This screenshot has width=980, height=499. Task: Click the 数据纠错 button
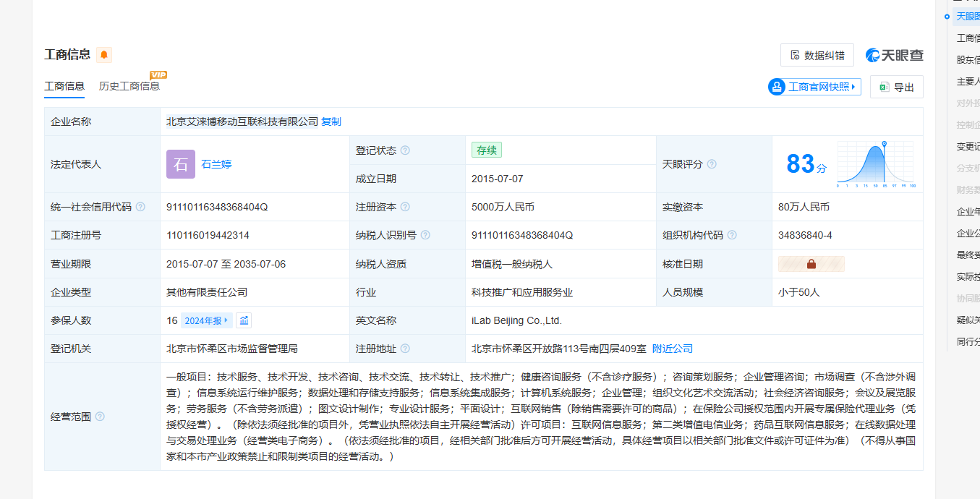coord(817,56)
